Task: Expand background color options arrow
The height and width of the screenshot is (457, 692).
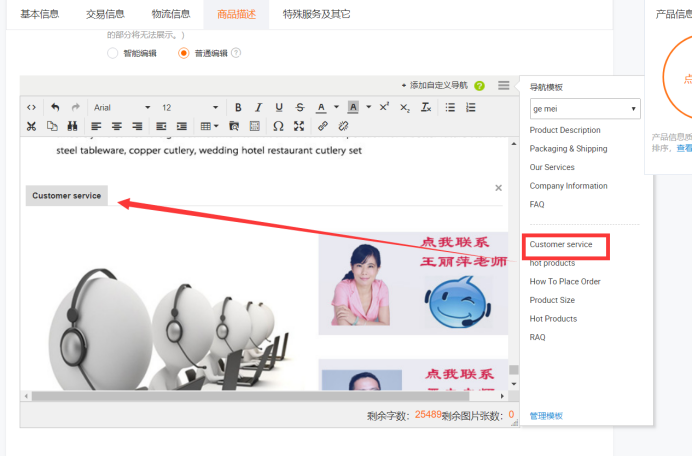Action: 369,107
